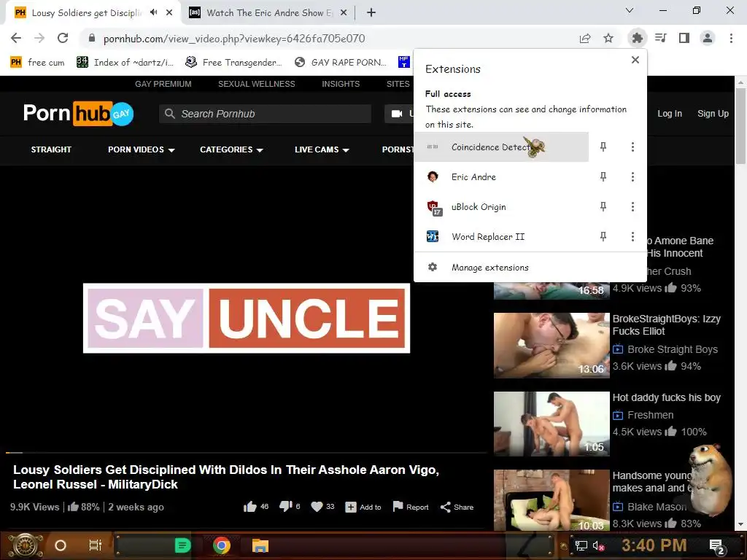Image resolution: width=747 pixels, height=560 pixels.
Task: Click Sign Up
Action: (713, 113)
